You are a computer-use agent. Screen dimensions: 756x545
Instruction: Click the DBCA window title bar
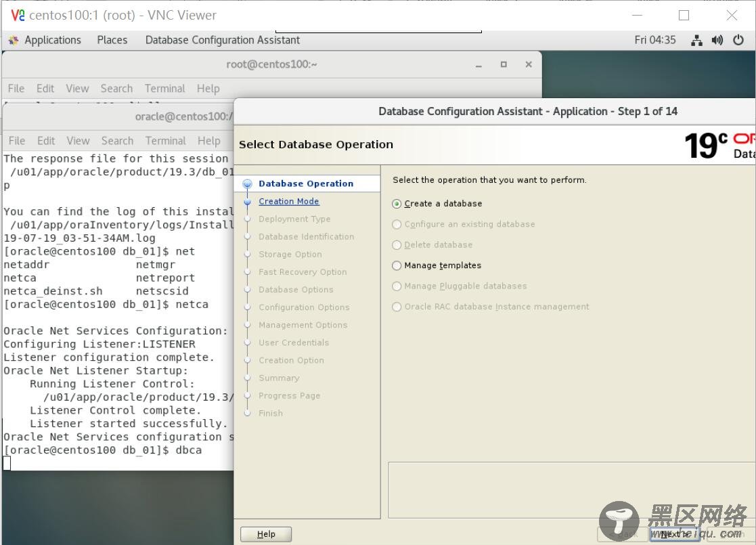tap(495, 112)
